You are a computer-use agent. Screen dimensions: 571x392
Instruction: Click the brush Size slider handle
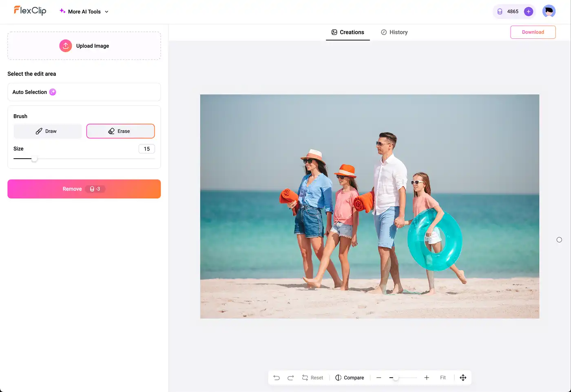coord(34,159)
